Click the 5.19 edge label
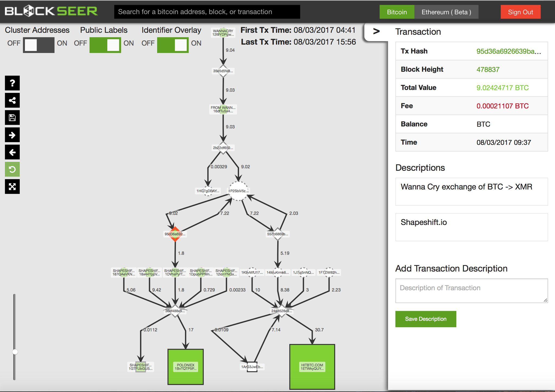The image size is (555, 392). point(285,253)
